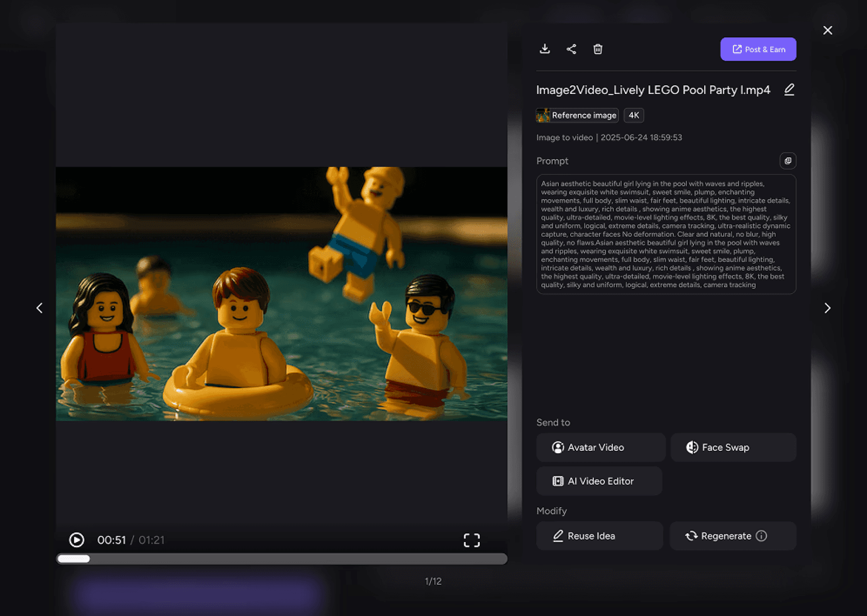
Task: Rename the file with the pencil icon
Action: pos(789,90)
